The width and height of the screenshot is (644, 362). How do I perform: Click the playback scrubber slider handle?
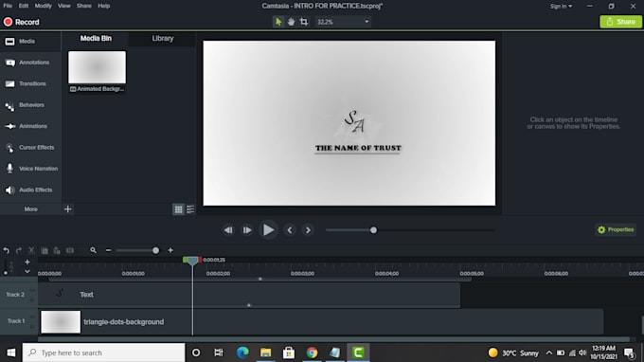373,230
